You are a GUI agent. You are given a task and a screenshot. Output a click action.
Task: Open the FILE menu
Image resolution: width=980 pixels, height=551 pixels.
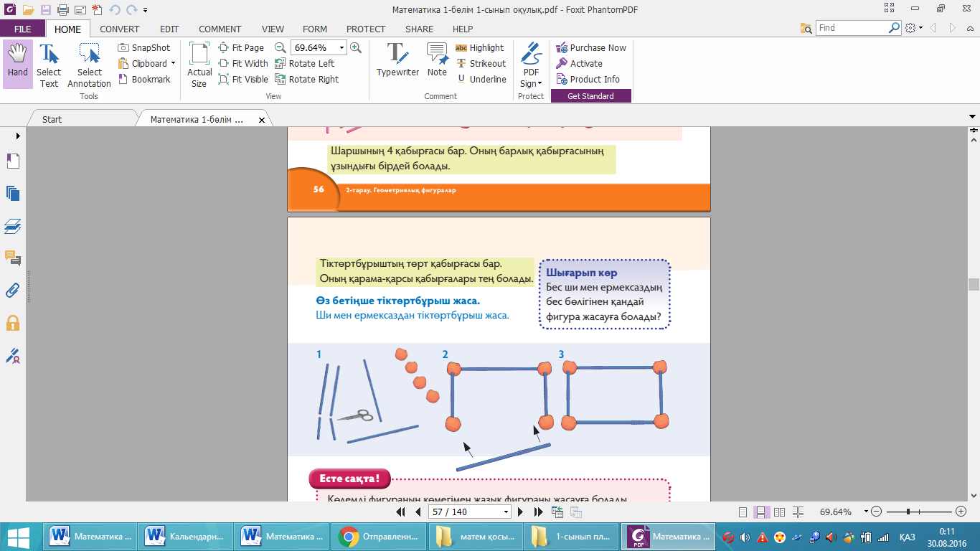(22, 29)
